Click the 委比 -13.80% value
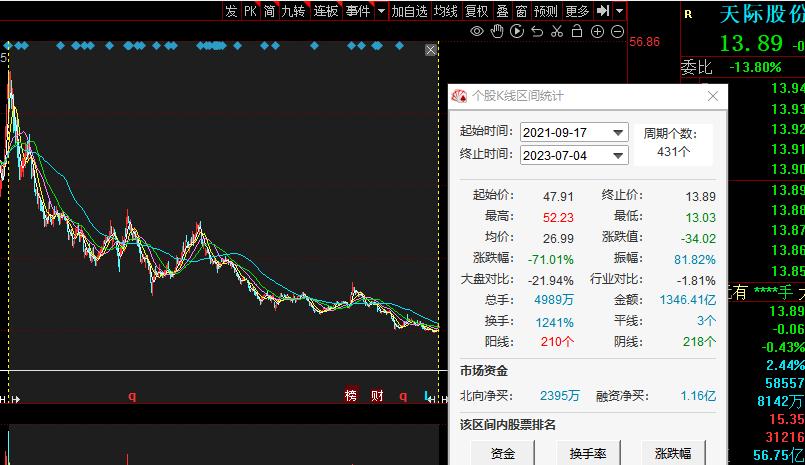The height and width of the screenshot is (465, 805). 755,67
